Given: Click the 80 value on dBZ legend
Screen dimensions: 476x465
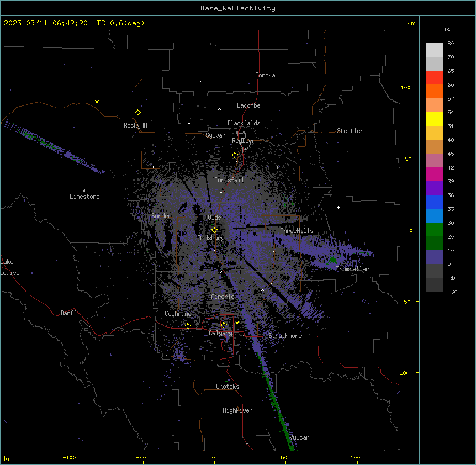Looking at the screenshot, I should (451, 44).
